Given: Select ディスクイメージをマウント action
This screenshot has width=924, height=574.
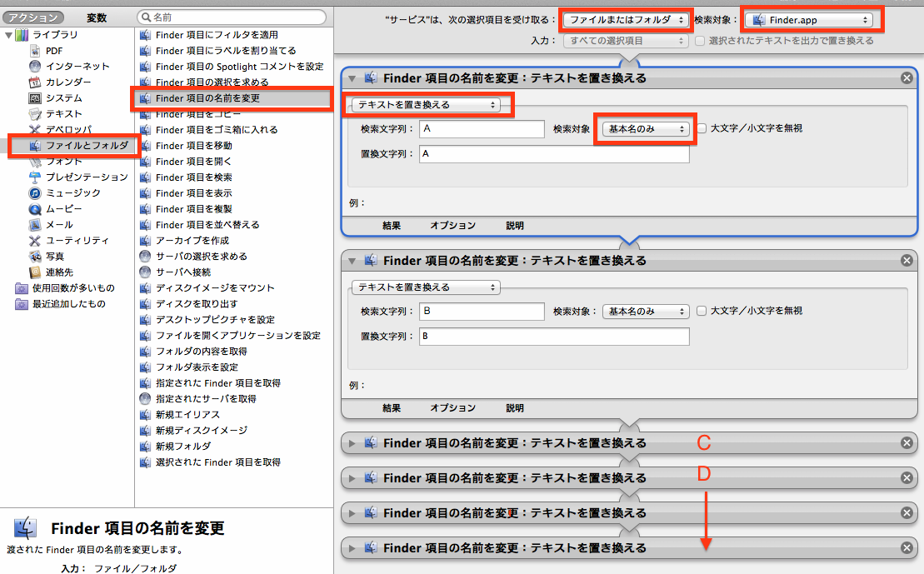Looking at the screenshot, I should pyautogui.click(x=234, y=287).
